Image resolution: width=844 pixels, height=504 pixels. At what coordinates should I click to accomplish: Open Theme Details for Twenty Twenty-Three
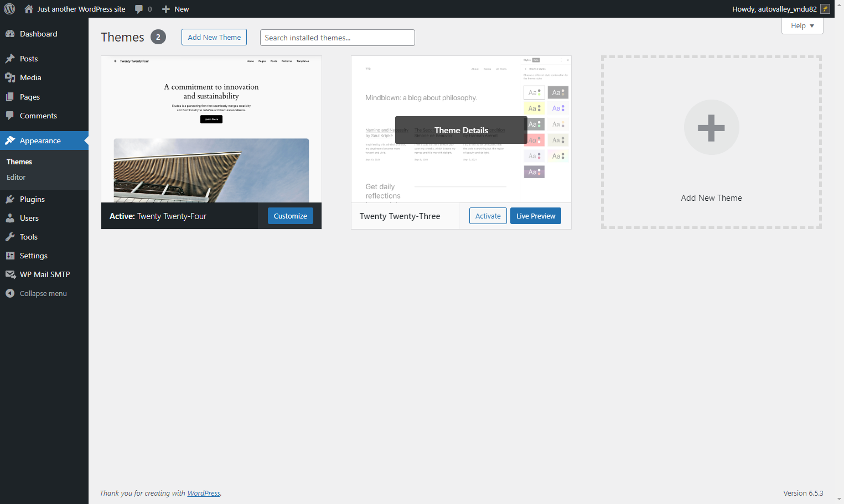461,130
